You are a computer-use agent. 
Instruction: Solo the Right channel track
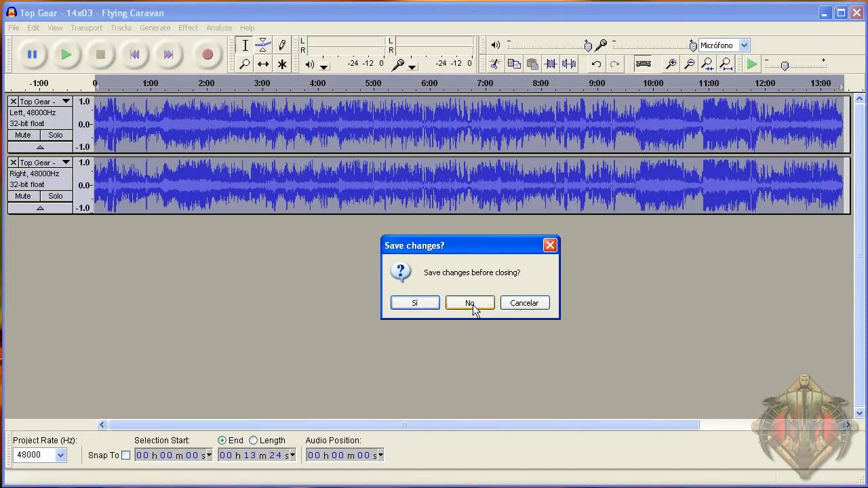pos(56,196)
